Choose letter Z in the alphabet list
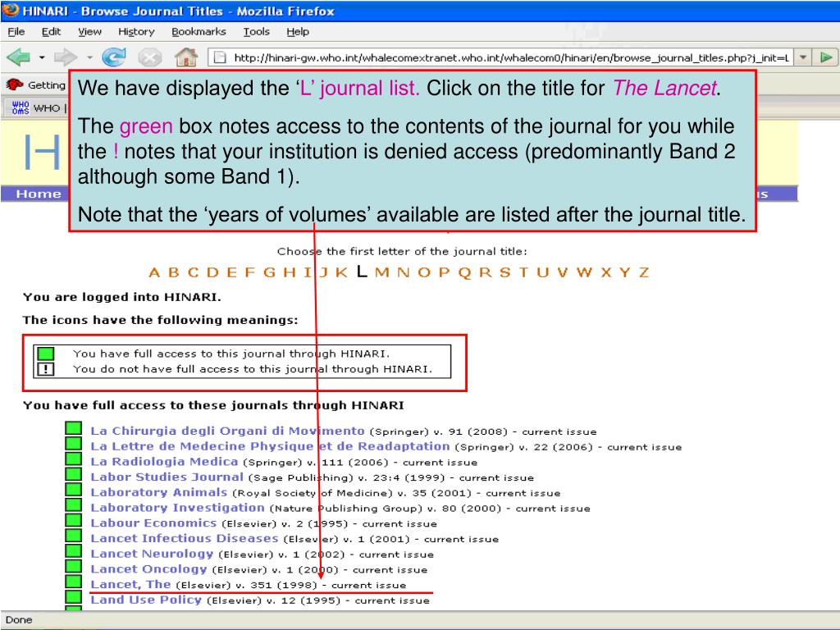Image resolution: width=840 pixels, height=630 pixels. point(643,272)
